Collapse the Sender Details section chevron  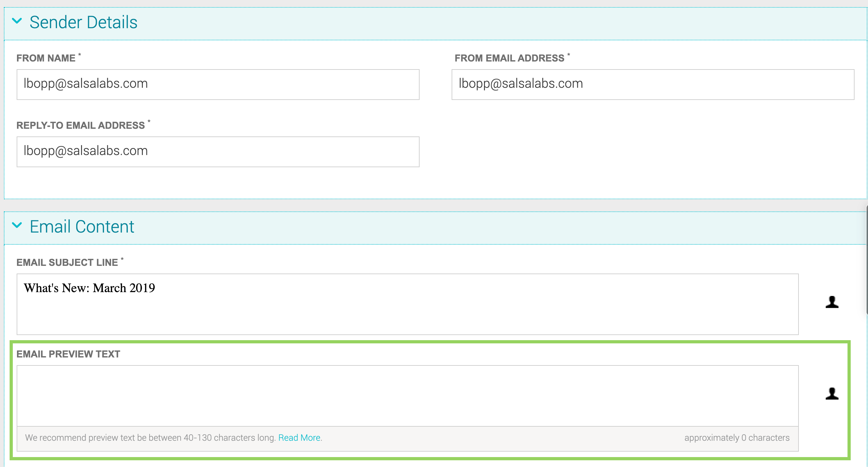click(x=17, y=21)
